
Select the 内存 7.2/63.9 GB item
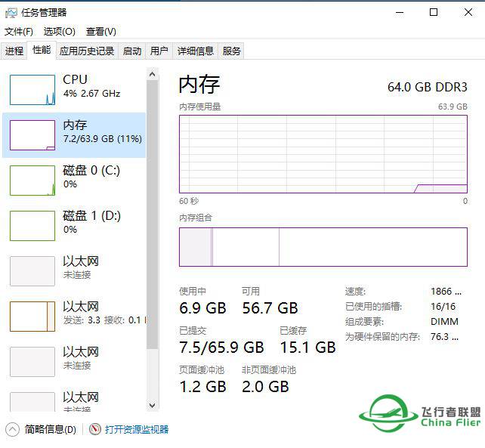tap(74, 135)
